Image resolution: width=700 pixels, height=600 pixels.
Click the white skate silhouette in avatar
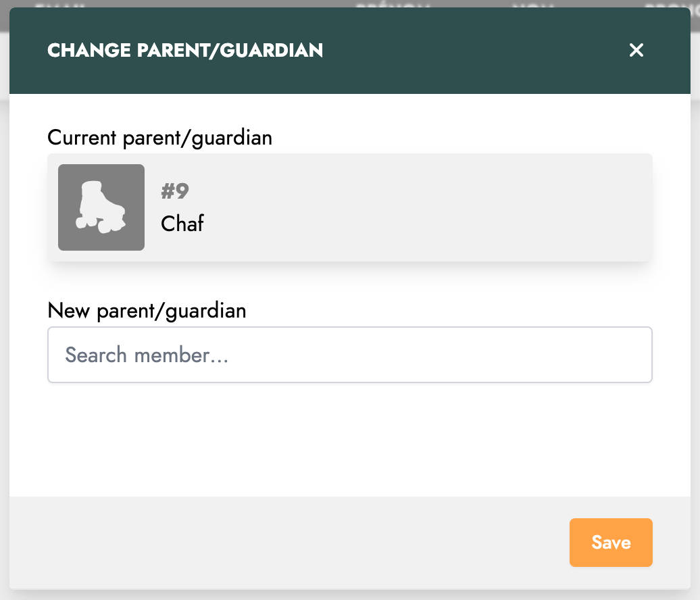pos(101,207)
